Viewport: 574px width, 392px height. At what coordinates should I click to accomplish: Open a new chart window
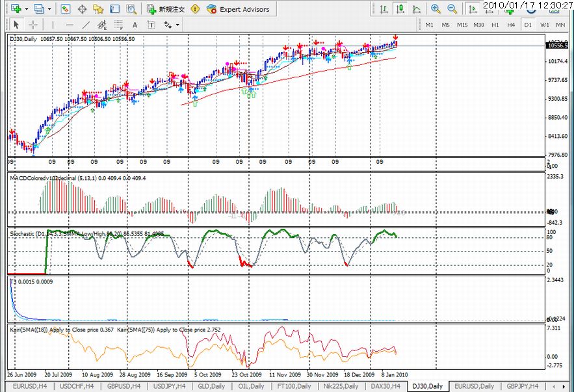click(16, 8)
